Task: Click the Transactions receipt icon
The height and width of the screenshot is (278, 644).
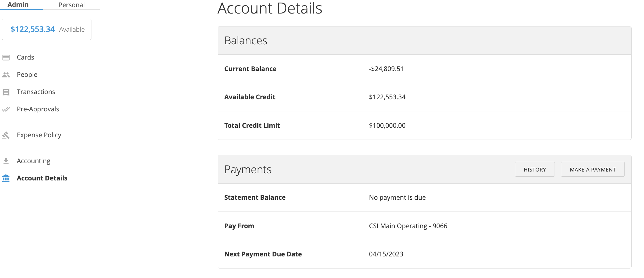Action: click(6, 92)
